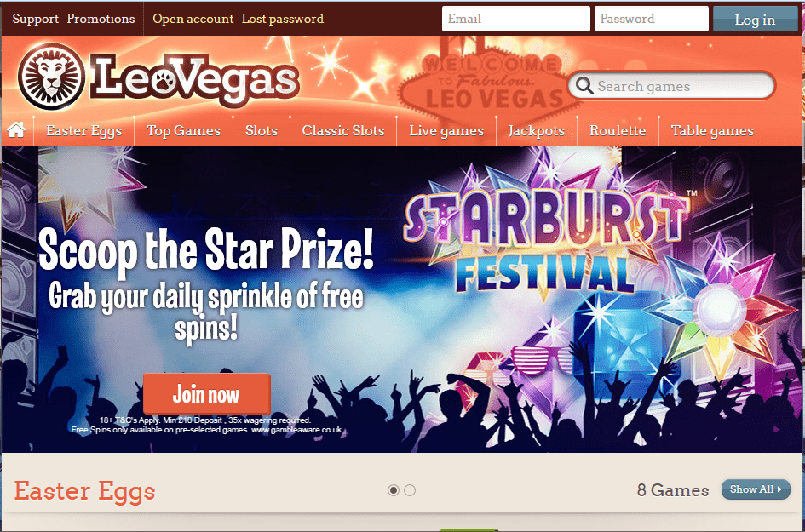Switch to the Slots category
This screenshot has width=805, height=532.
point(262,131)
